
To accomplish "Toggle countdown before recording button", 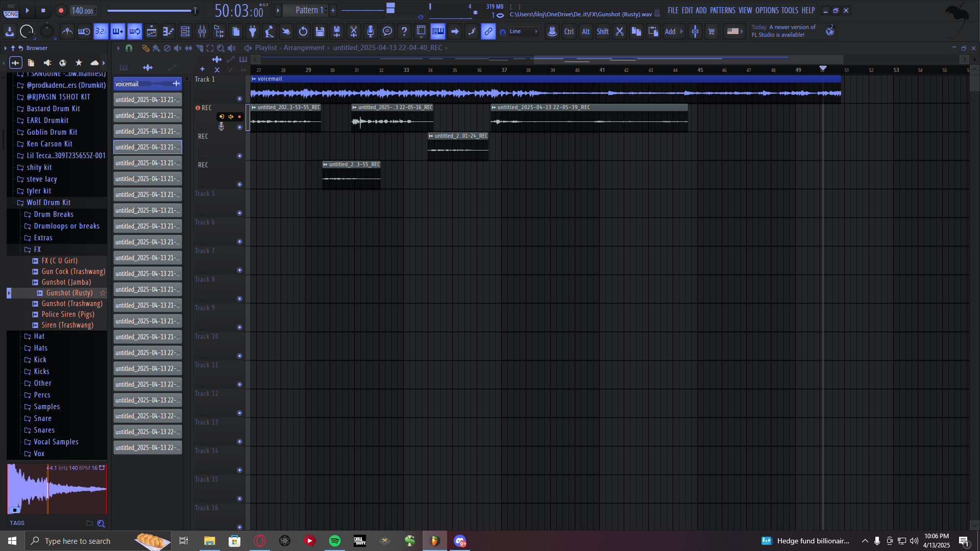I will point(101,32).
